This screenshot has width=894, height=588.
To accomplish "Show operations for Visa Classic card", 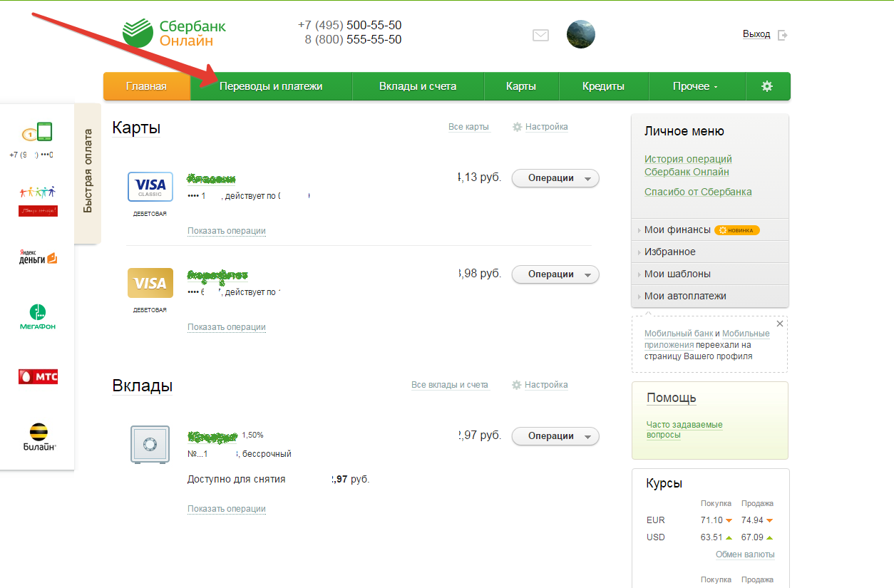I will tap(227, 231).
